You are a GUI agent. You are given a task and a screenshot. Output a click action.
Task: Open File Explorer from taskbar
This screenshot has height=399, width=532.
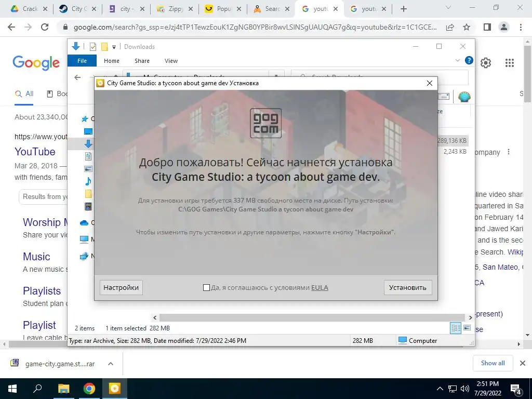pyautogui.click(x=63, y=389)
